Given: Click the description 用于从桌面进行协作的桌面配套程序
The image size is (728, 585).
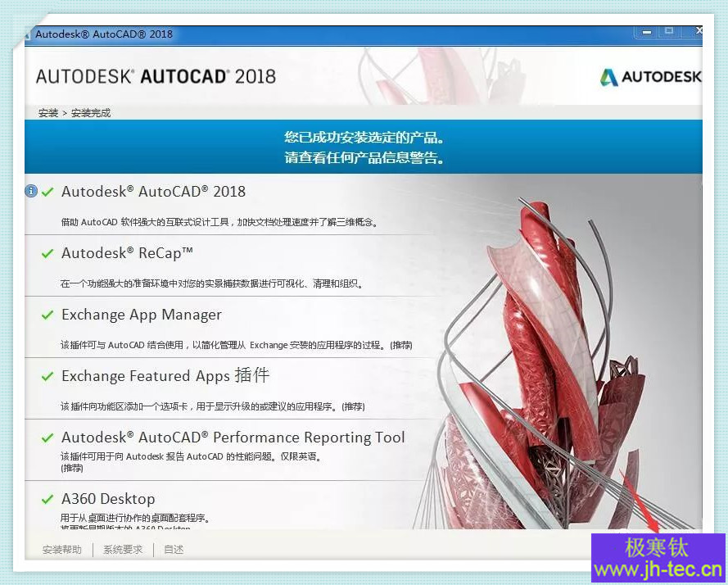Looking at the screenshot, I should pos(135,518).
